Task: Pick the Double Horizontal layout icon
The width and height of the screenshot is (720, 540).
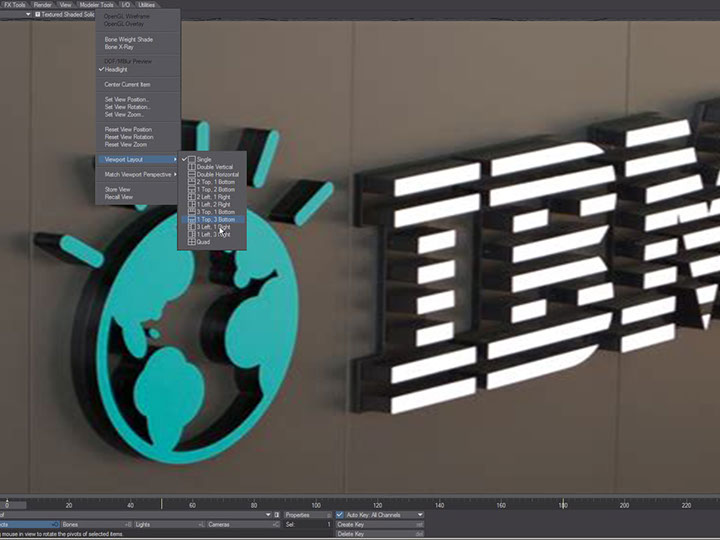Action: pyautogui.click(x=192, y=175)
